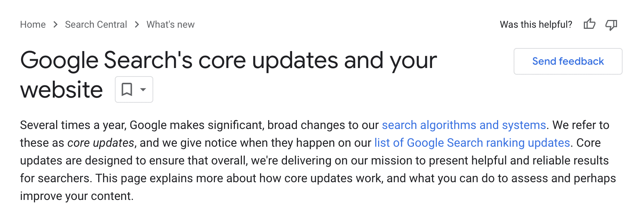Click the sentence starting 'This page explains more'
The image size is (644, 221).
pyautogui.click(x=356, y=178)
